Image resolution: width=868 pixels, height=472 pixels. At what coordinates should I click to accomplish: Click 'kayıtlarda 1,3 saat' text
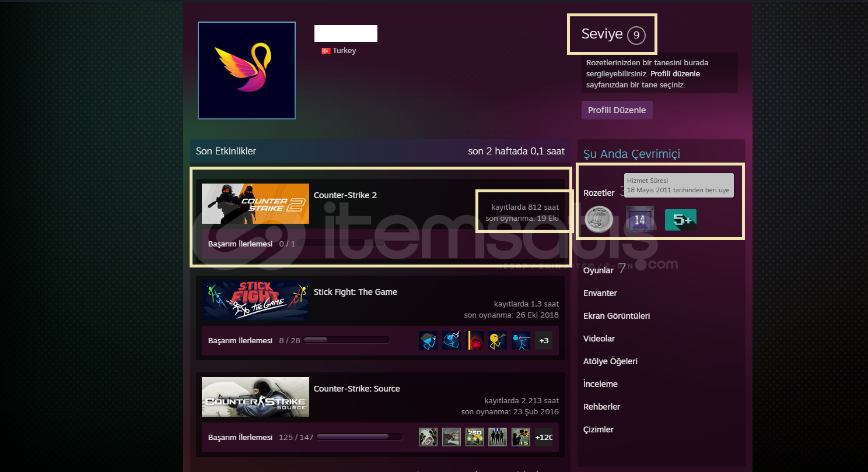tap(526, 304)
